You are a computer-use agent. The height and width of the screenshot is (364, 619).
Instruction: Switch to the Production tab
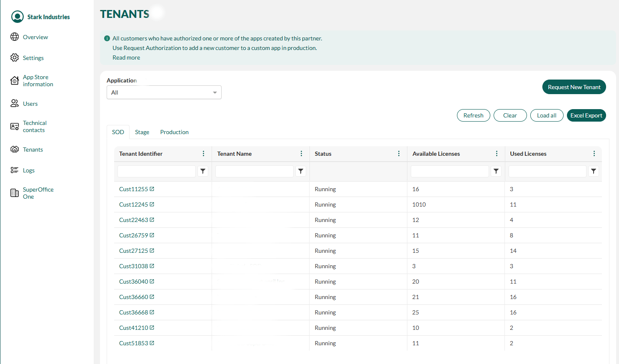175,132
